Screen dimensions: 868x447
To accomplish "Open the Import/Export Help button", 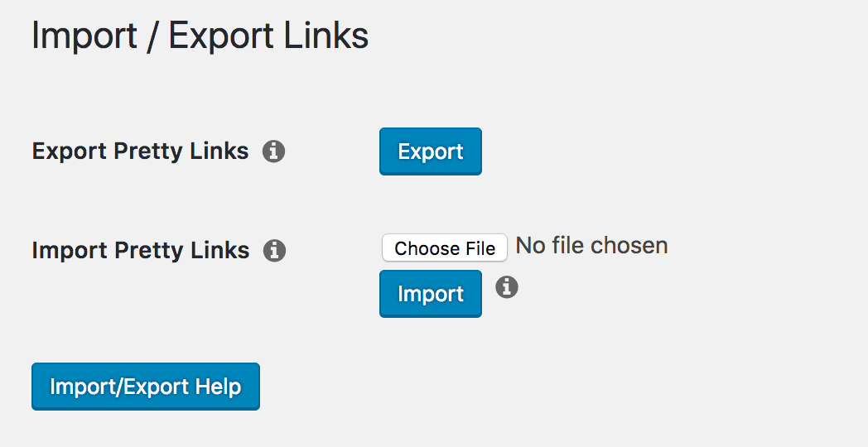I will [x=146, y=387].
